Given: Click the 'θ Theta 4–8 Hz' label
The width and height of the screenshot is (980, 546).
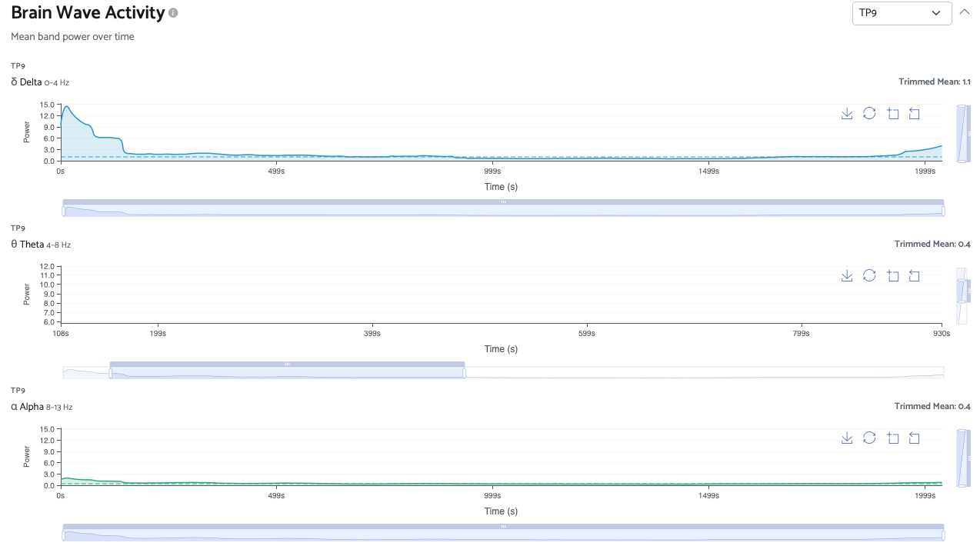Looking at the screenshot, I should click(x=41, y=244).
